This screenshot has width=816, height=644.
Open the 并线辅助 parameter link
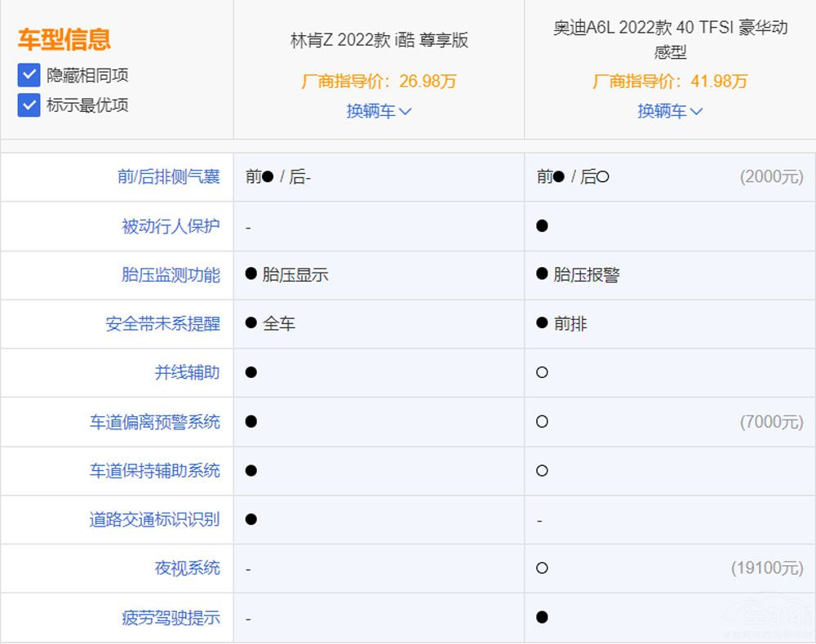click(x=187, y=373)
